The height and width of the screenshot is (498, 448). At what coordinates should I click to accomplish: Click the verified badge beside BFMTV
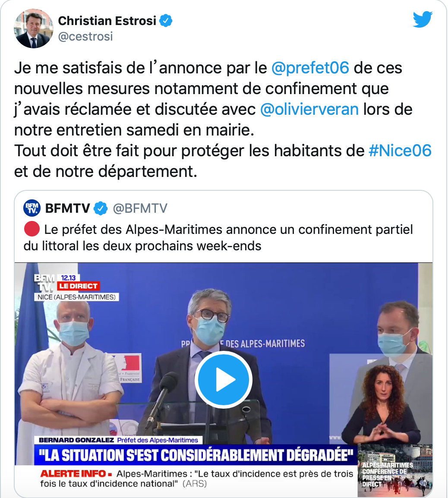[101, 208]
